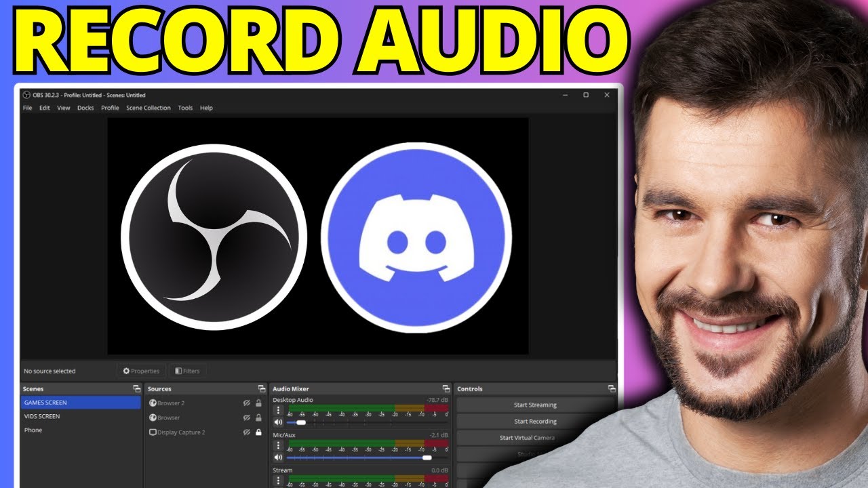Open the Edit menu

(44, 108)
